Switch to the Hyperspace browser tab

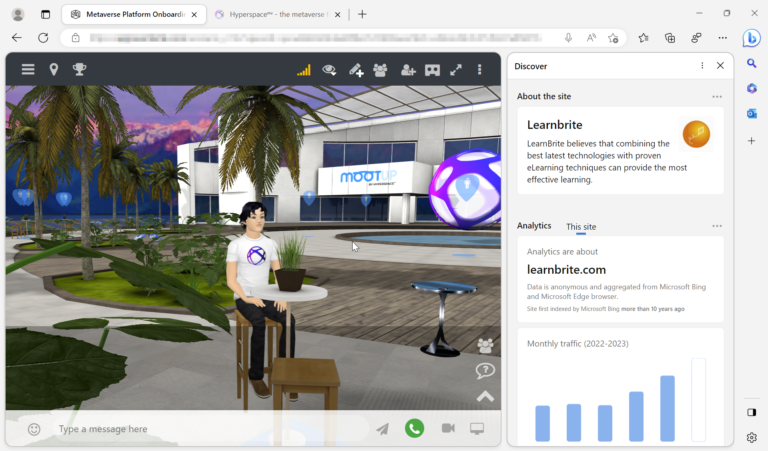coord(278,15)
